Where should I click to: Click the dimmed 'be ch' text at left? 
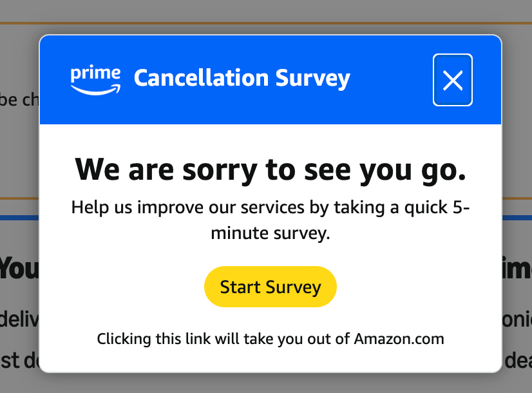18,101
